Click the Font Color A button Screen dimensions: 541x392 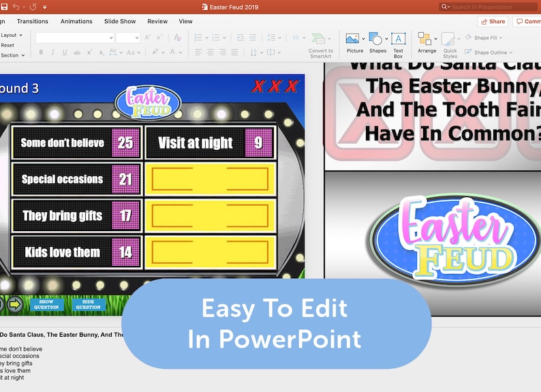172,52
